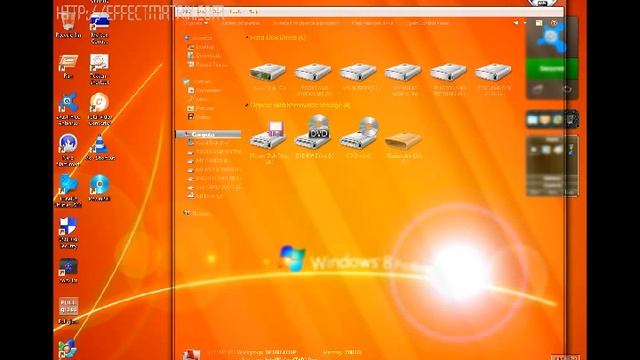Collapse the Hard Disk Drives group
640x360 pixels.
coord(247,38)
